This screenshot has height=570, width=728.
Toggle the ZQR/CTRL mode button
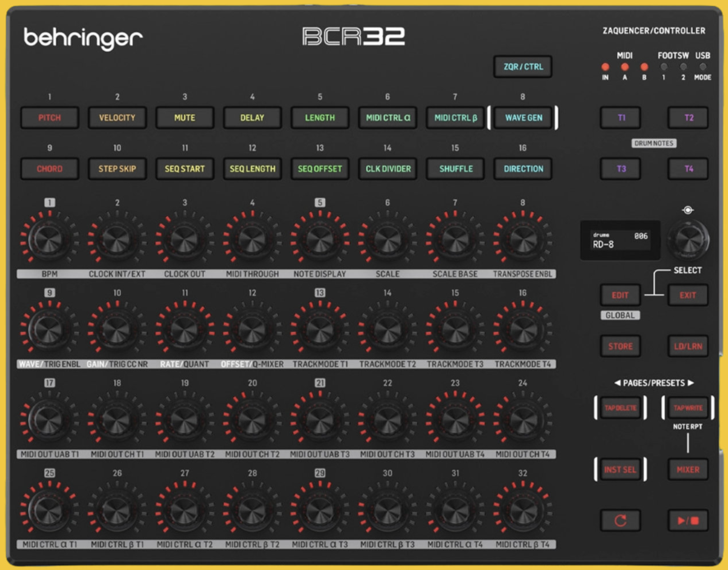click(x=523, y=67)
